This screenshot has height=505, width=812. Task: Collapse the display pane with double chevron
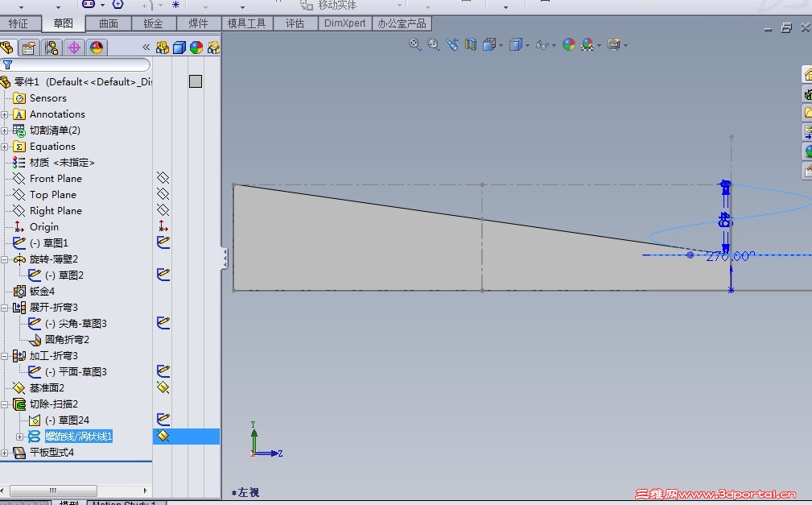tap(146, 48)
